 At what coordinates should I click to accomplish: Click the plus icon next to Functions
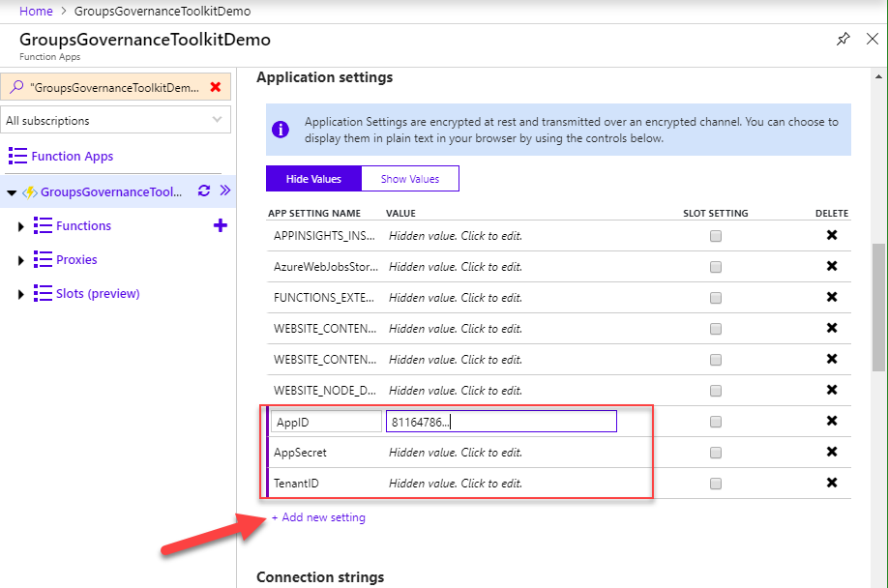tap(220, 225)
